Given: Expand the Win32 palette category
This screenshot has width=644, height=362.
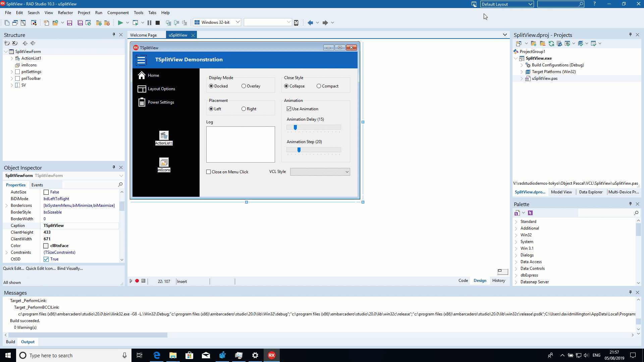Looking at the screenshot, I should (516, 235).
